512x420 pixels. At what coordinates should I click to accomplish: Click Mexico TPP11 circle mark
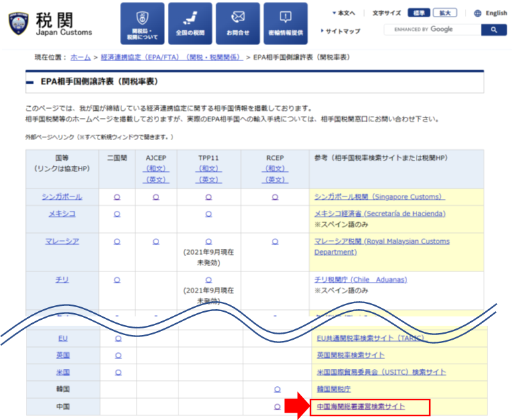point(208,214)
